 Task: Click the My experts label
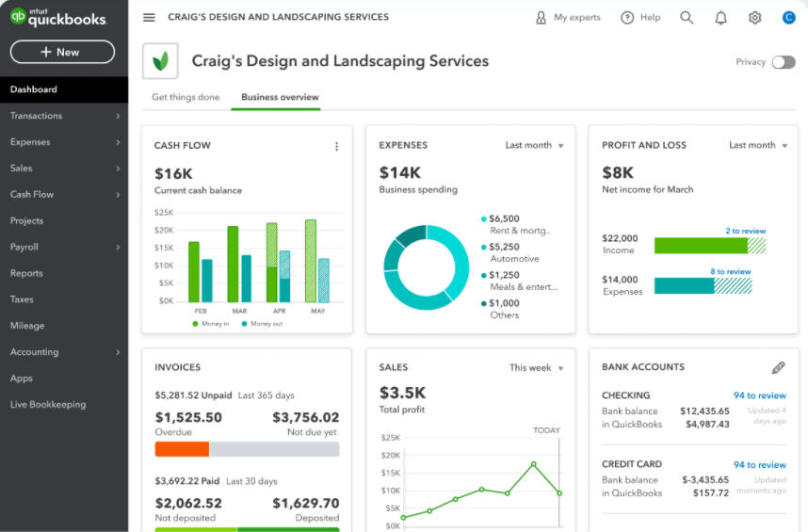(577, 18)
